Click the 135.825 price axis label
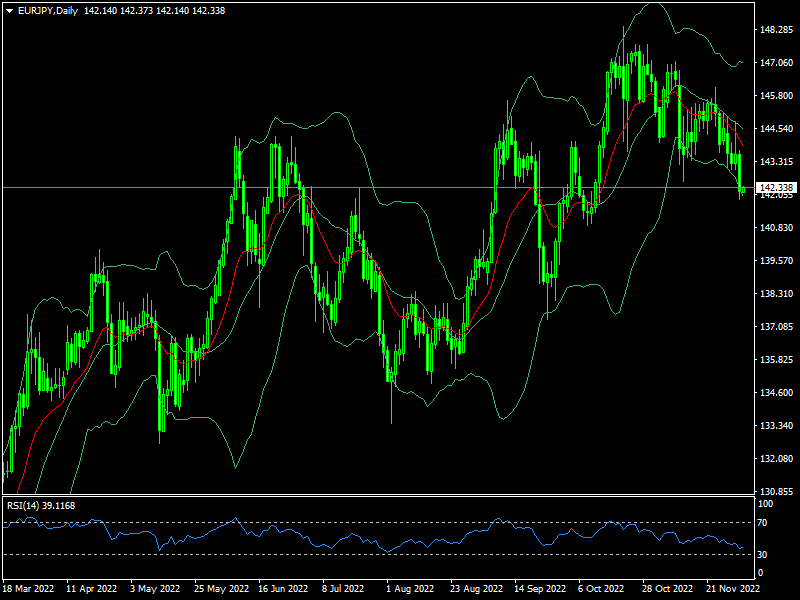800x600 pixels. (x=777, y=360)
